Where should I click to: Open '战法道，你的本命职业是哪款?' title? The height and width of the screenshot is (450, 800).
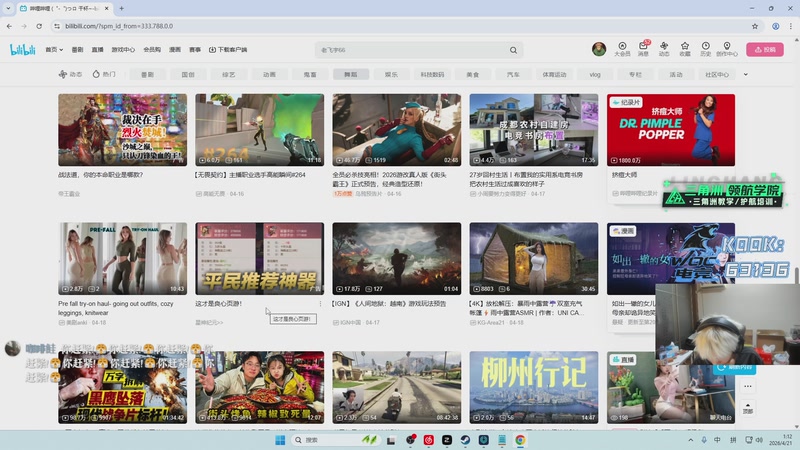coord(101,174)
